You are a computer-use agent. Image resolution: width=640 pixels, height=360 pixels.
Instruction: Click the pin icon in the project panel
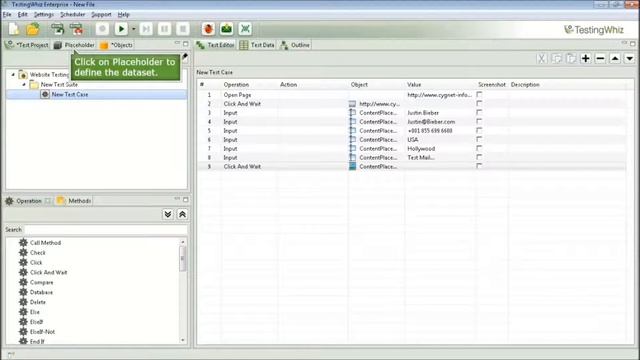(185, 56)
